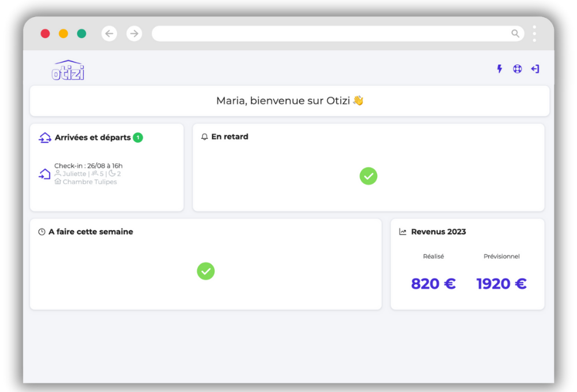
Task: Click 'Maria, bienvenue sur Otizi' welcome text
Action: (283, 100)
